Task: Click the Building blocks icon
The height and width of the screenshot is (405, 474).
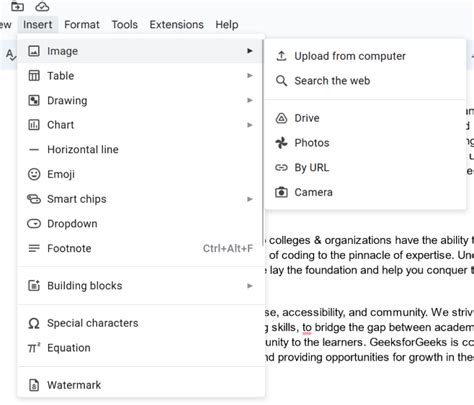Action: coord(34,286)
